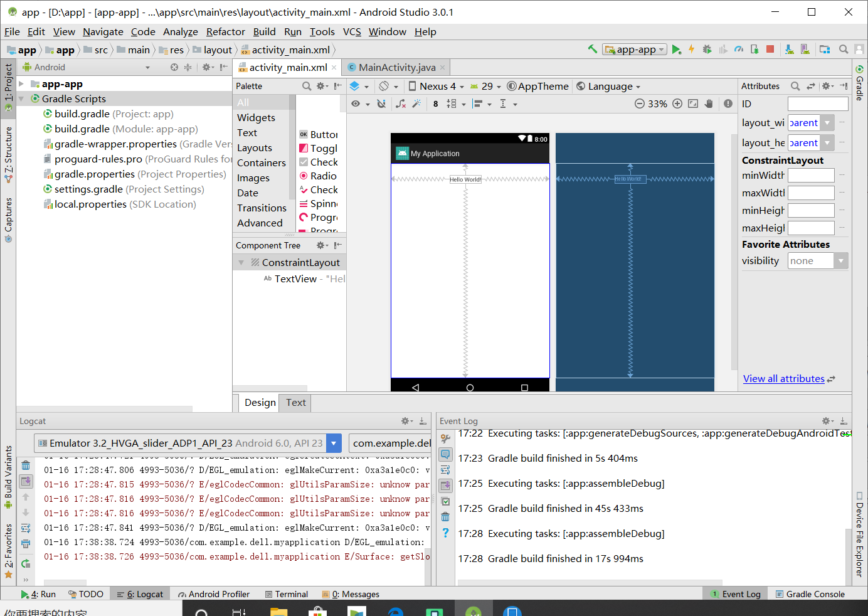Open the API 29 version dropdown
This screenshot has width=868, height=616.
click(x=485, y=87)
